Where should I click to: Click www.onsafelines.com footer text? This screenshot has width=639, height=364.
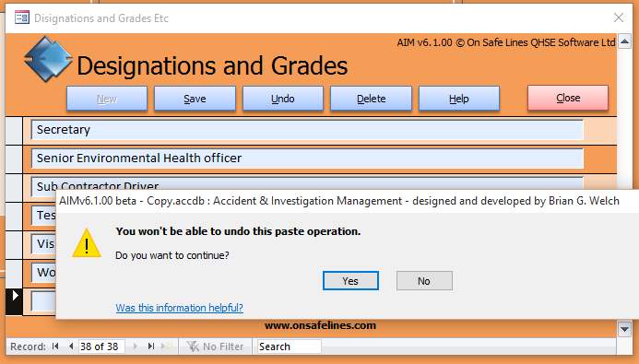point(320,325)
